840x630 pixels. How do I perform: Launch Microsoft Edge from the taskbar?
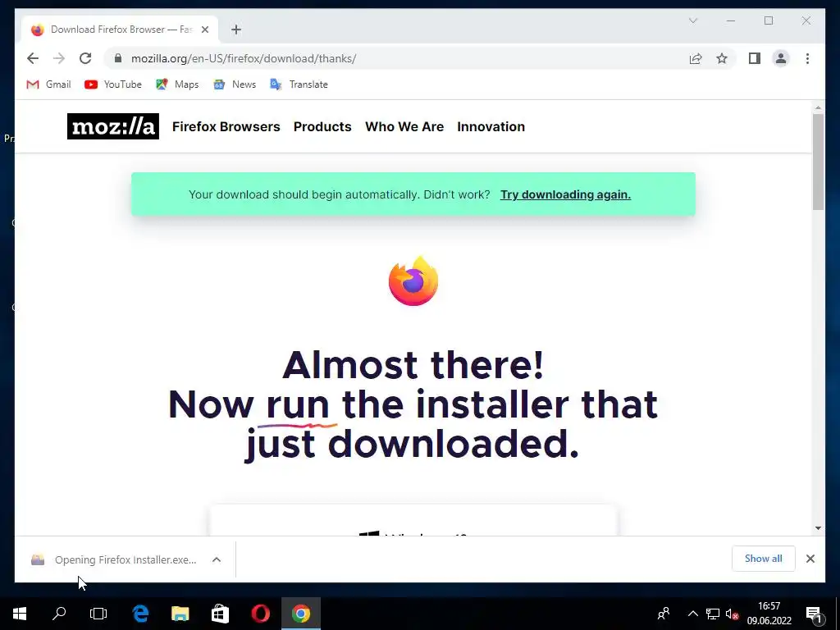pyautogui.click(x=140, y=614)
